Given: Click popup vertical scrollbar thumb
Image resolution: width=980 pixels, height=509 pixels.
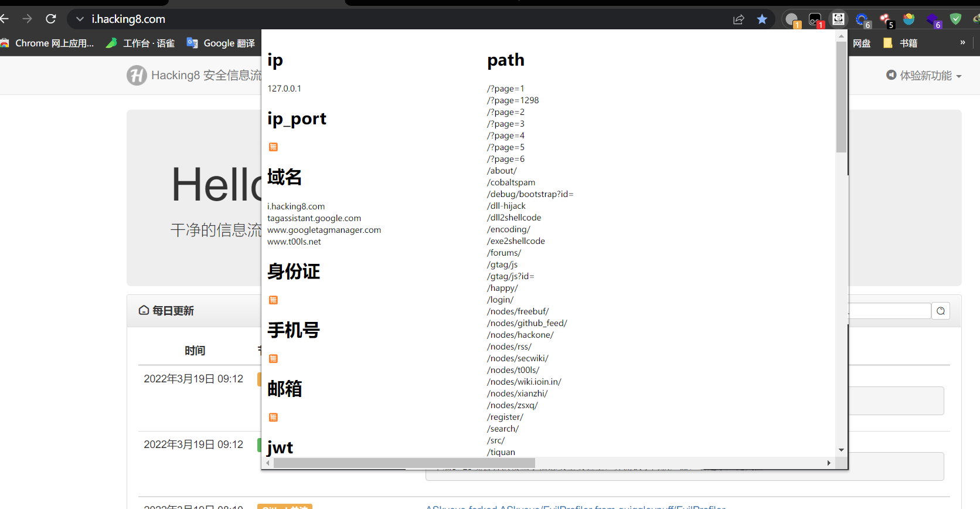Looking at the screenshot, I should (841, 97).
